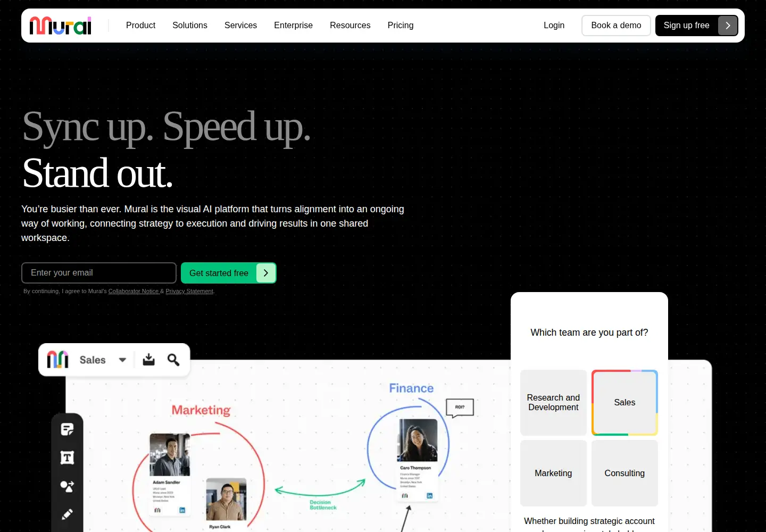Open the Enterprise menu
766x532 pixels.
click(293, 26)
